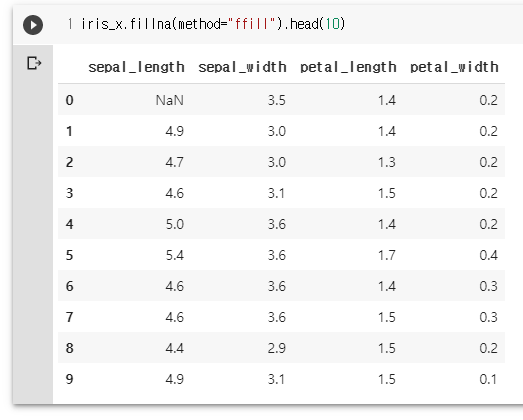Image resolution: width=523 pixels, height=420 pixels.
Task: Run the code cell
Action: 33,25
